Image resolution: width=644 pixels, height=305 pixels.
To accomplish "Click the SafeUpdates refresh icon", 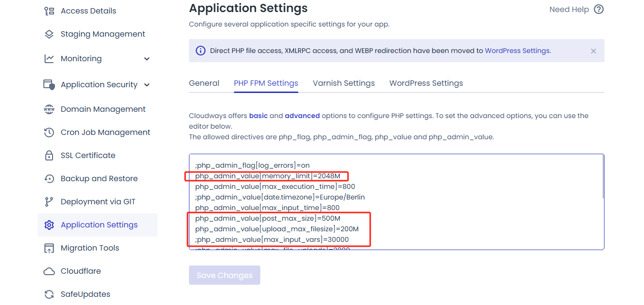I will (49, 294).
